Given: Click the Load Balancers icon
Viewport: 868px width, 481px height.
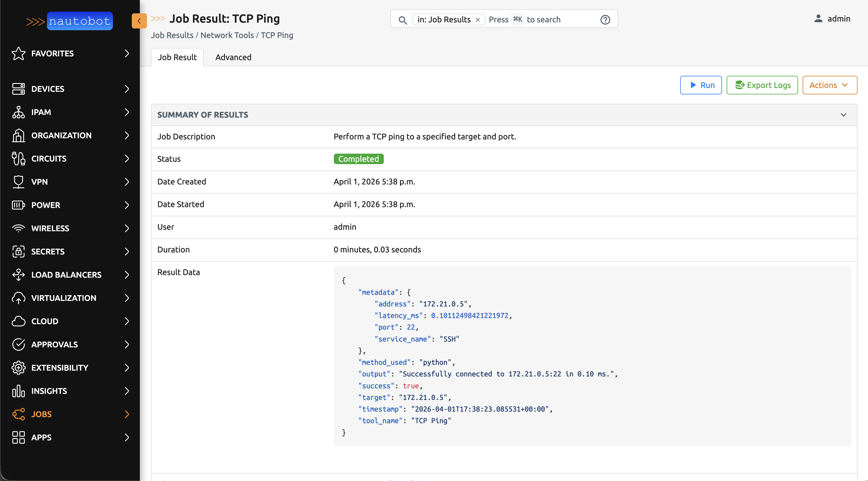Looking at the screenshot, I should click(18, 275).
